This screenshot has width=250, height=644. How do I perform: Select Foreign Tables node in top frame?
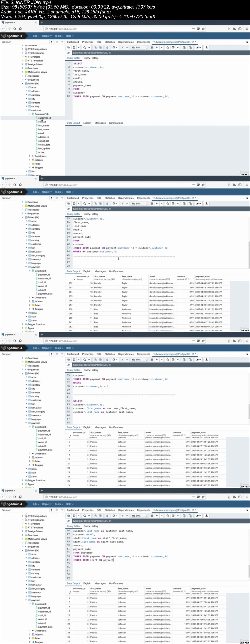[35, 64]
